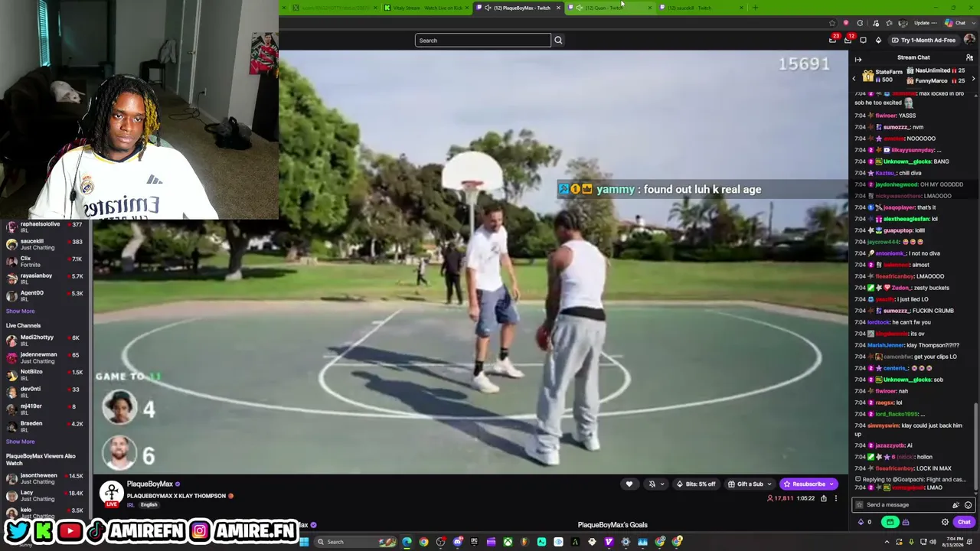Click the Stream Chat header title
The height and width of the screenshot is (551, 980).
913,57
